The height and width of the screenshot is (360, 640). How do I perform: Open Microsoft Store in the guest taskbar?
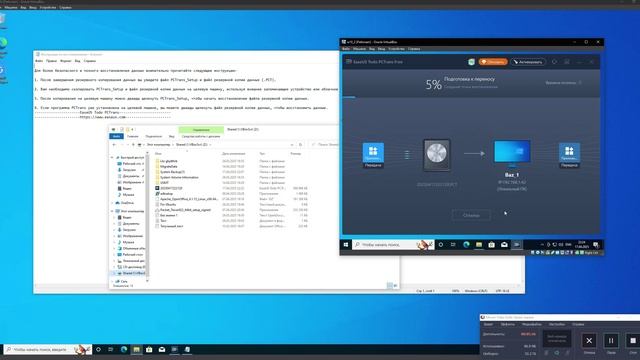pos(491,244)
